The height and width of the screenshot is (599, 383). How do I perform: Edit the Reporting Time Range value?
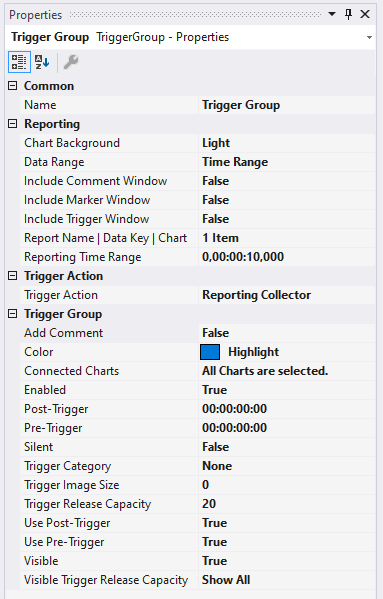tap(243, 257)
